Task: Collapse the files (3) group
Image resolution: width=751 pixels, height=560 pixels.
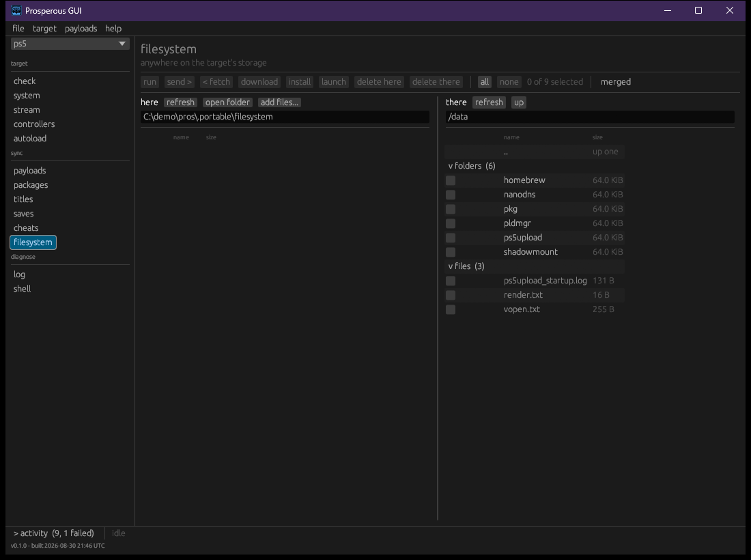Action: click(x=466, y=266)
